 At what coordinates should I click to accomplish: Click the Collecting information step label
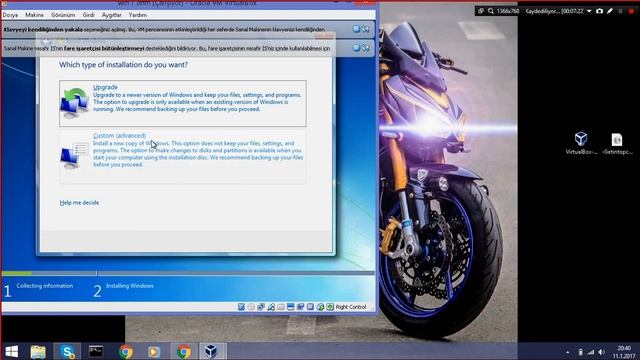coord(44,286)
